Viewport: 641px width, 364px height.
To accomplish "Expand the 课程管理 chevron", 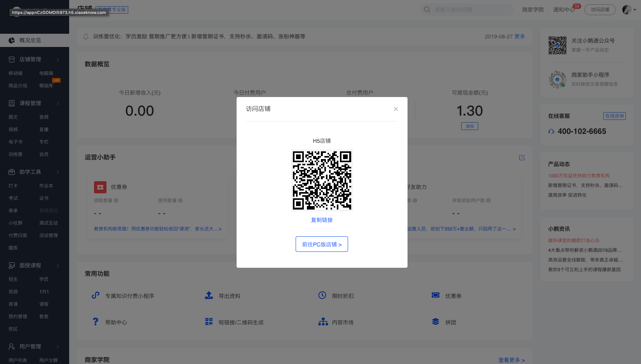I will point(58,103).
